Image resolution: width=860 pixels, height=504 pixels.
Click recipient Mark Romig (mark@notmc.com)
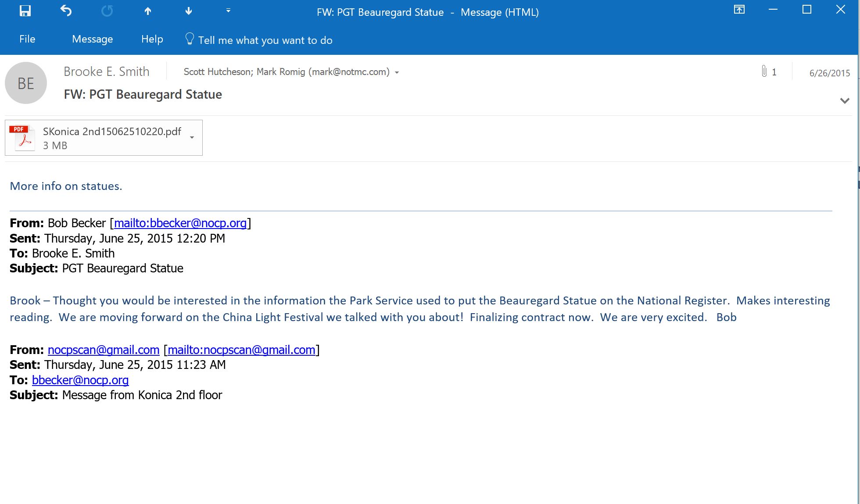coord(323,72)
